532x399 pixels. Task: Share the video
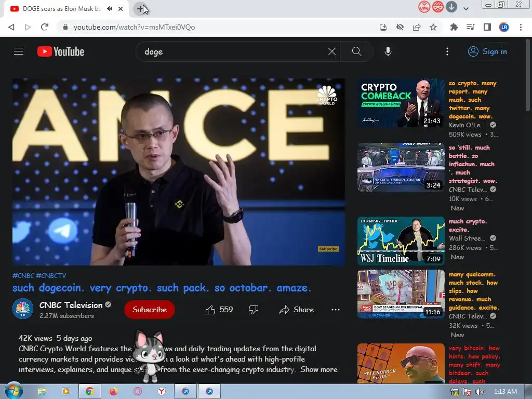(296, 310)
